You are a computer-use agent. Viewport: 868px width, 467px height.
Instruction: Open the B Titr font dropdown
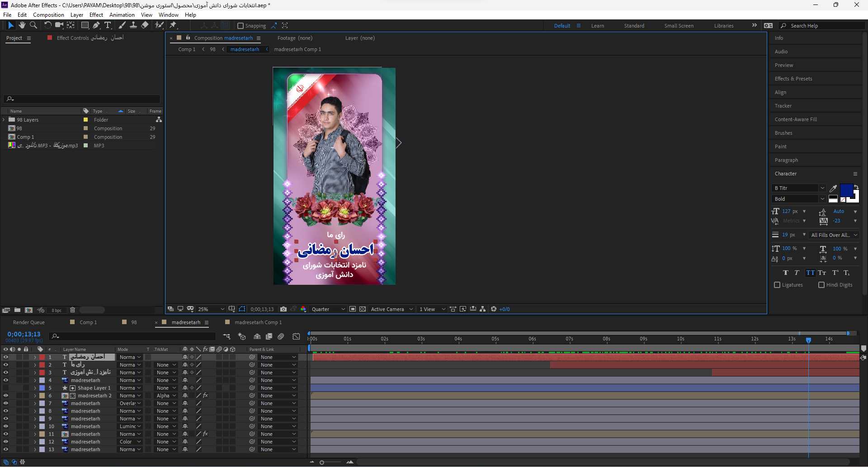point(799,188)
